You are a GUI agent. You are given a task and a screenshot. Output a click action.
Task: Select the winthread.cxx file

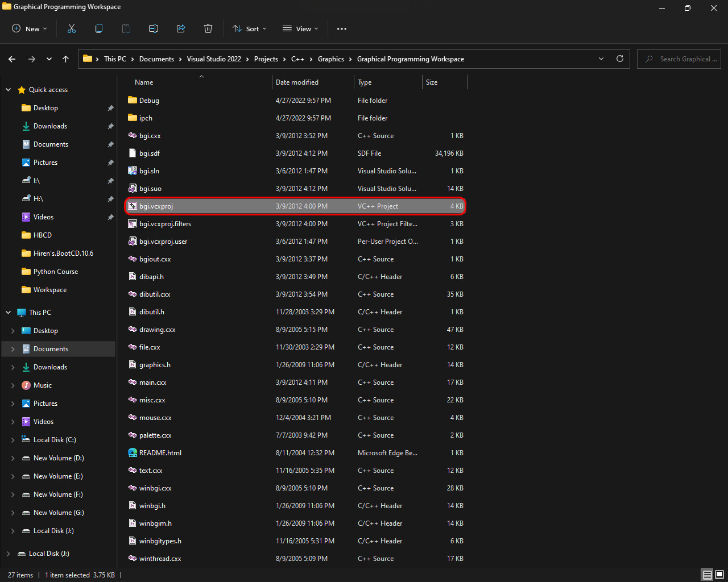click(295, 559)
